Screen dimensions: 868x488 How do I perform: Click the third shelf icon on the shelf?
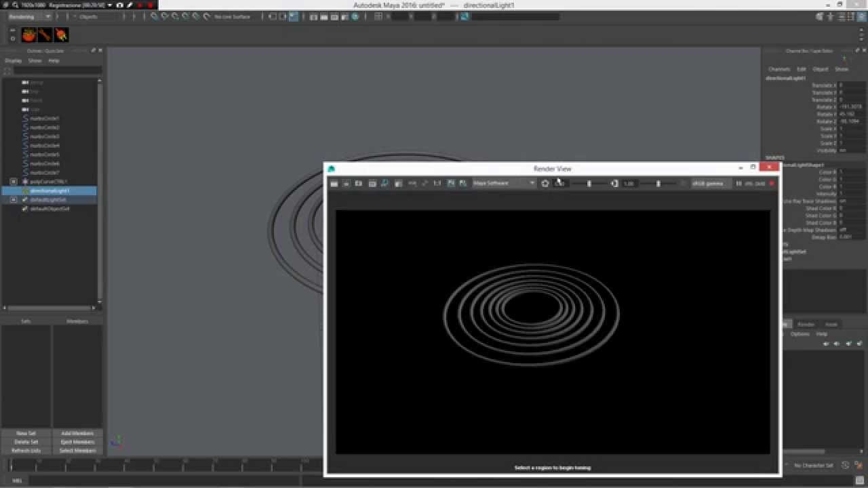(61, 35)
